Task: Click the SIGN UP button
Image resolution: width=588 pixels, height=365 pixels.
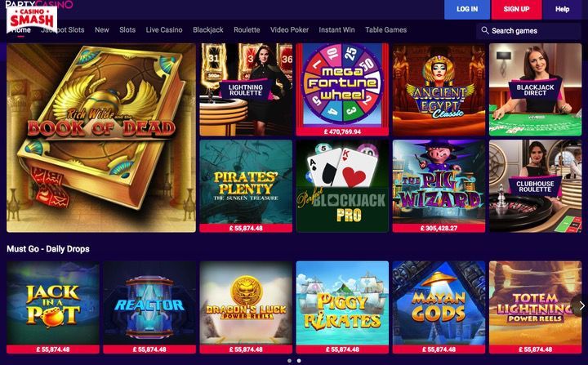Action: [x=516, y=9]
